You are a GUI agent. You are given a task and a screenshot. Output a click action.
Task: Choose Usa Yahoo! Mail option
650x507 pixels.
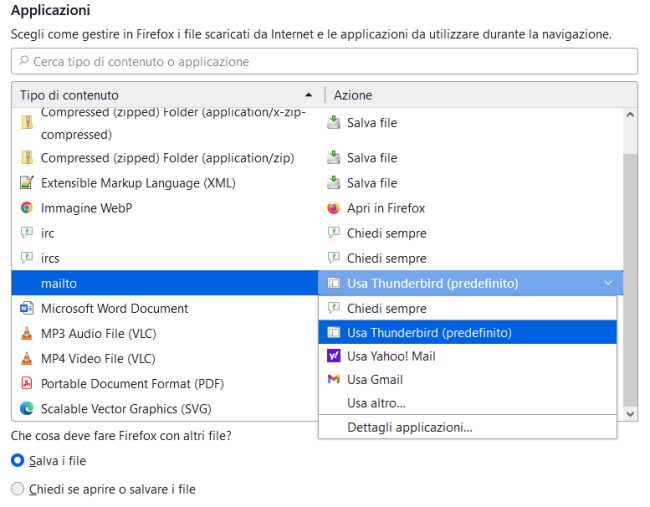click(467, 356)
